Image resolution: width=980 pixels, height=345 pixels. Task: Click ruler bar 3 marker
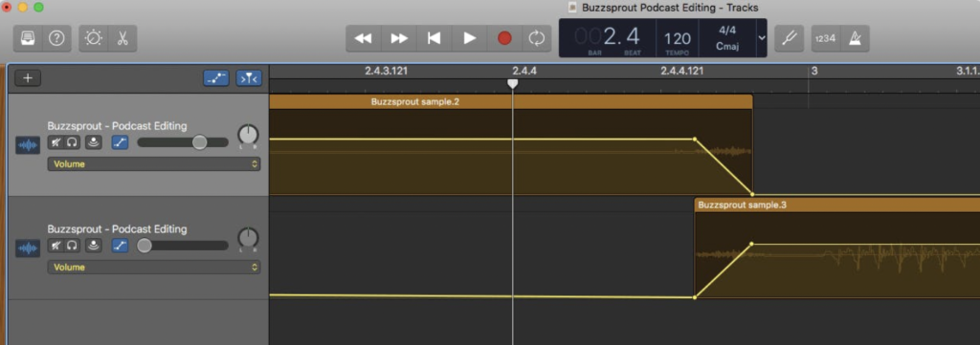click(x=814, y=71)
